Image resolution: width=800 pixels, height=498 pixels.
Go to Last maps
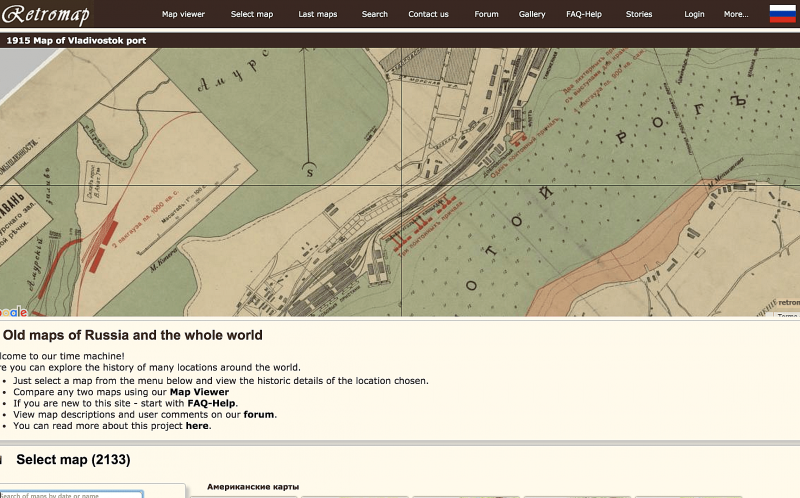pos(317,14)
